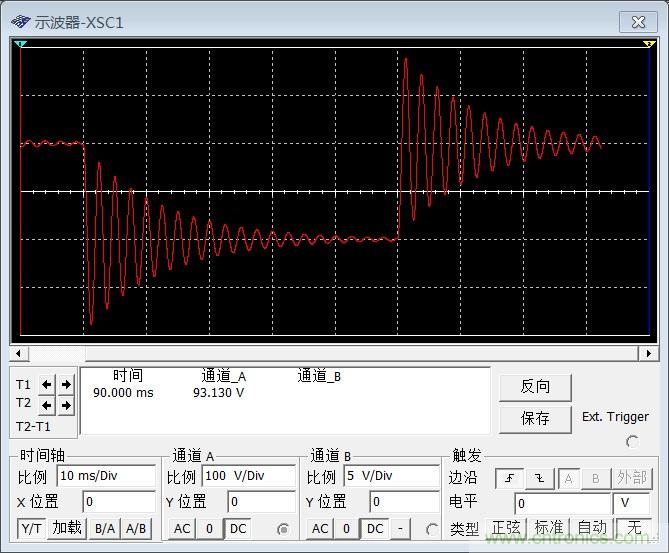
Task: Click the time base 10 ms/Div scale field
Action: tap(106, 476)
